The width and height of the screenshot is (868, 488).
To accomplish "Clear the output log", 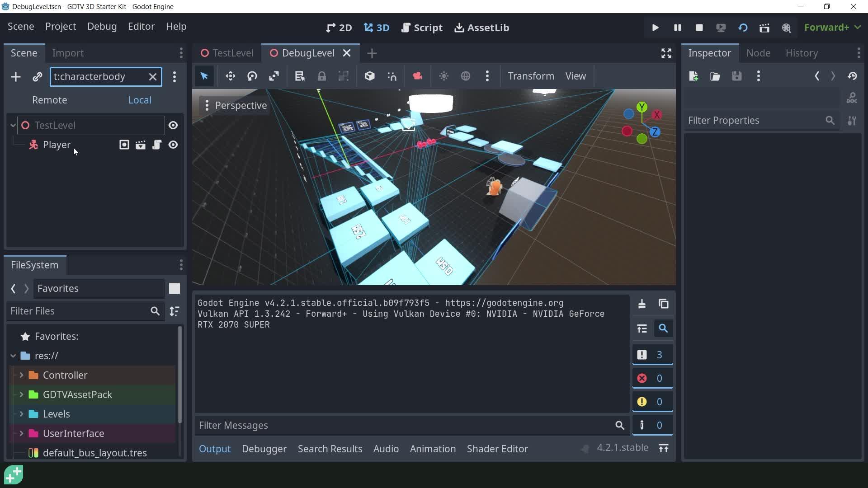I will pyautogui.click(x=642, y=304).
